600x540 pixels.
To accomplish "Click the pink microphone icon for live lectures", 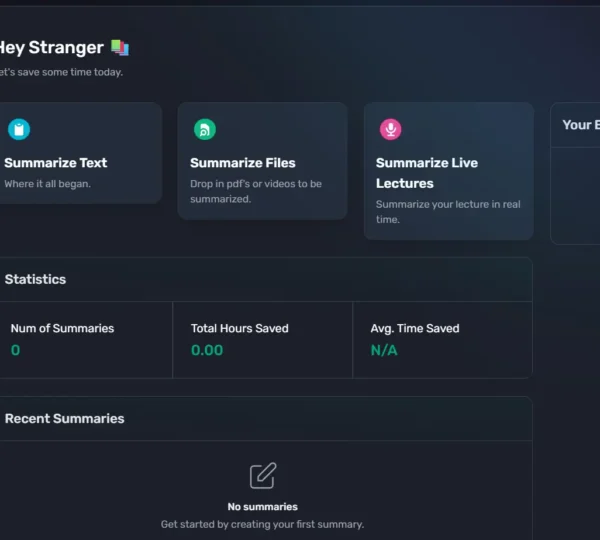I will pos(391,130).
